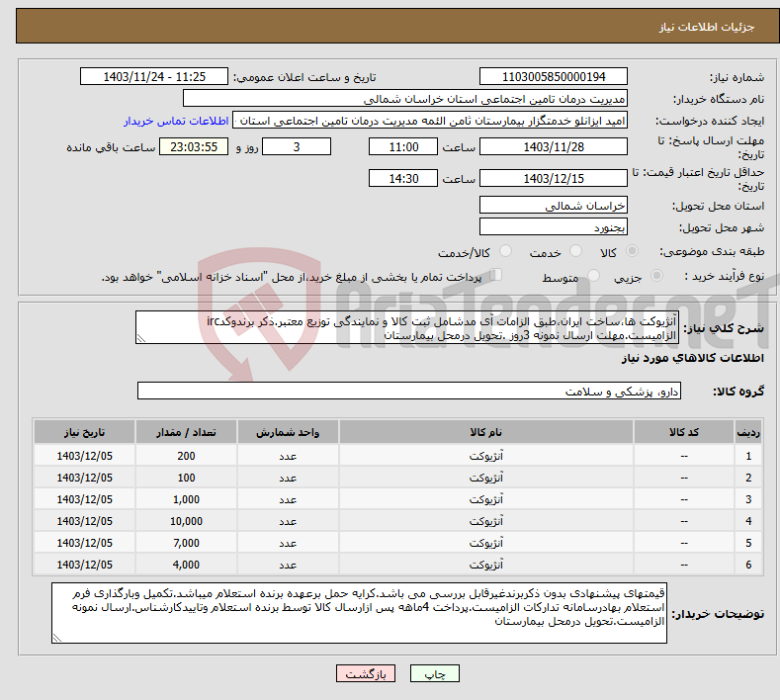Toggle the Islamic treasury bonds payment checkbox
Screen dimensions: 780x700
495,275
